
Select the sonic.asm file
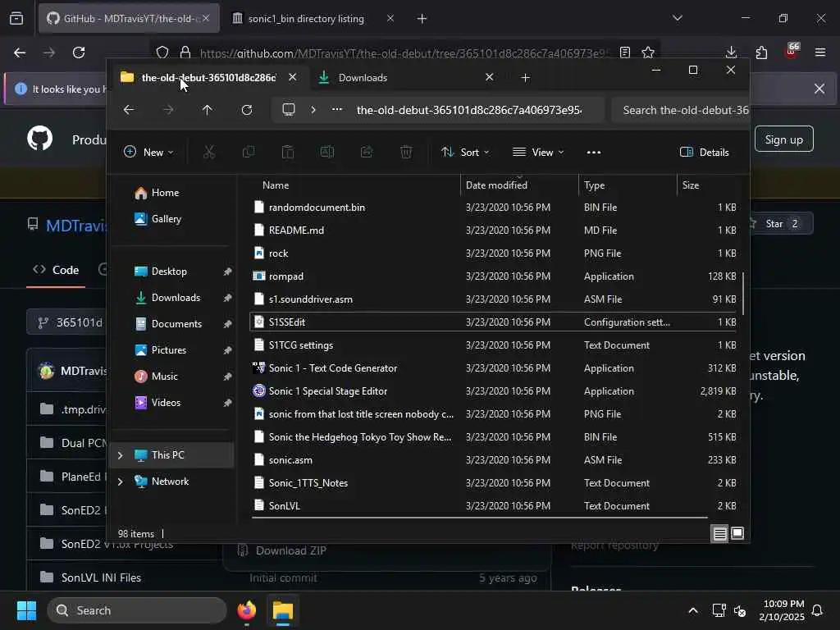[493, 460]
